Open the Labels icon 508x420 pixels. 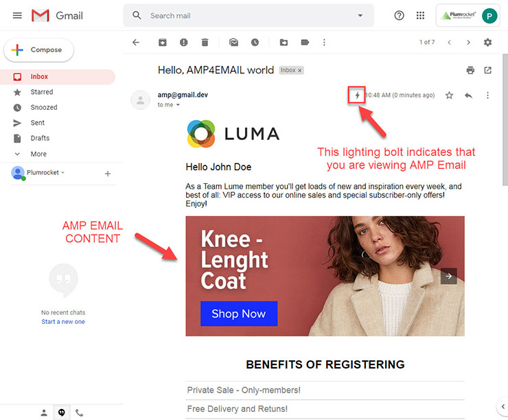point(305,43)
